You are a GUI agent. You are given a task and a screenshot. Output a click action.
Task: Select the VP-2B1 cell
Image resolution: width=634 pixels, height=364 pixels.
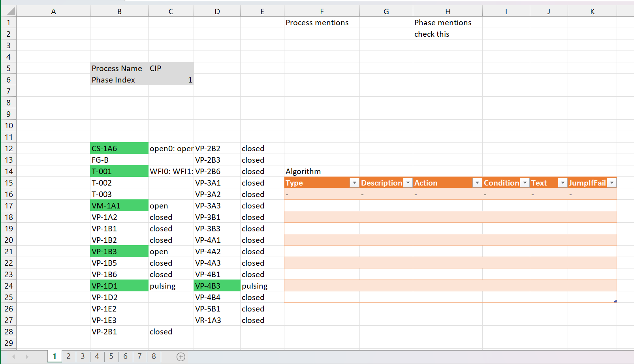119,332
